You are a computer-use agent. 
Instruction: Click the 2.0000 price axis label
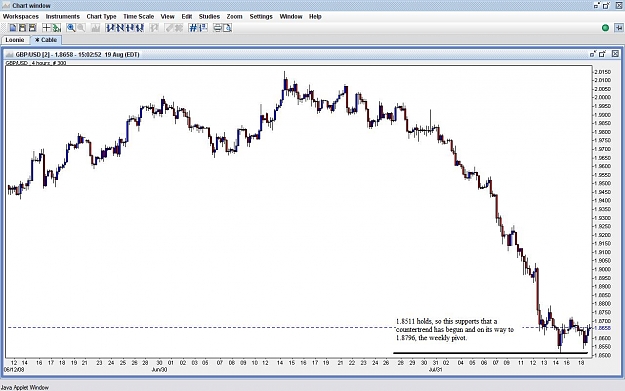click(x=602, y=97)
